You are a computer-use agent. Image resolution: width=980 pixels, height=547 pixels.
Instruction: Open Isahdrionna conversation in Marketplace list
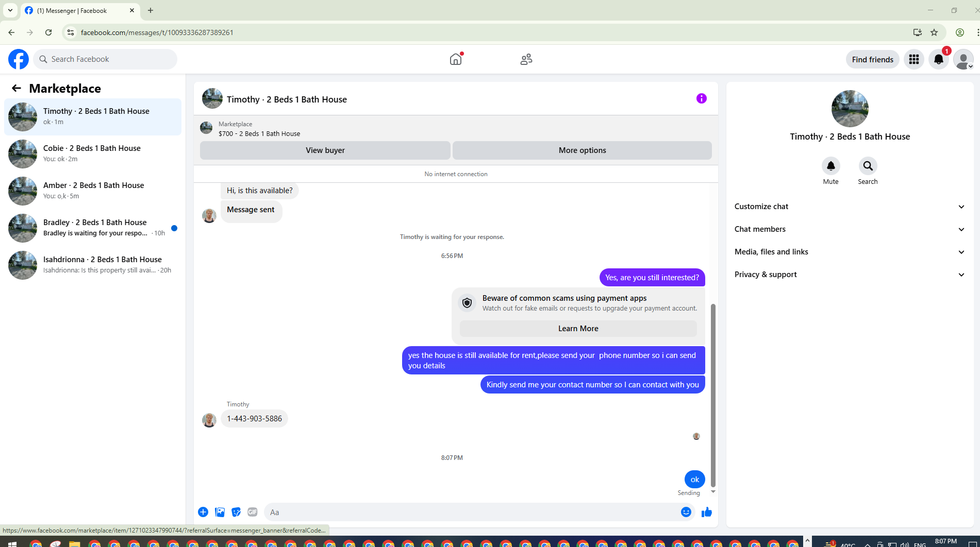pyautogui.click(x=93, y=265)
